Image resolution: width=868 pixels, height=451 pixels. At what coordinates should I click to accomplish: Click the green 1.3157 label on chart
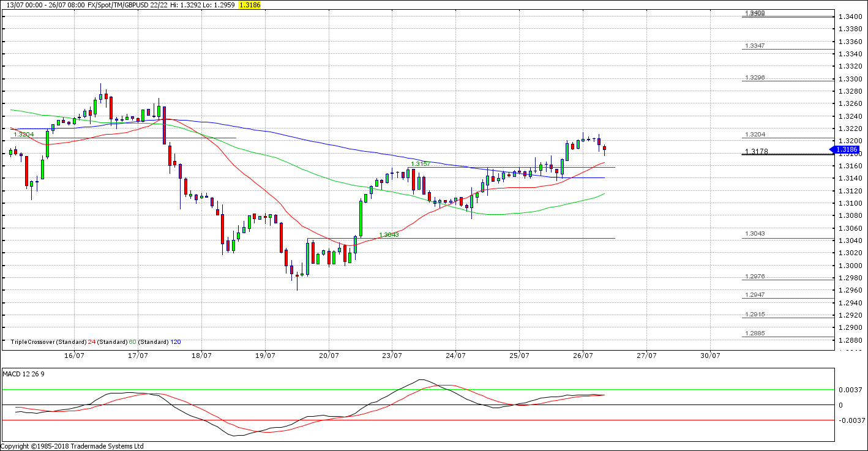421,164
